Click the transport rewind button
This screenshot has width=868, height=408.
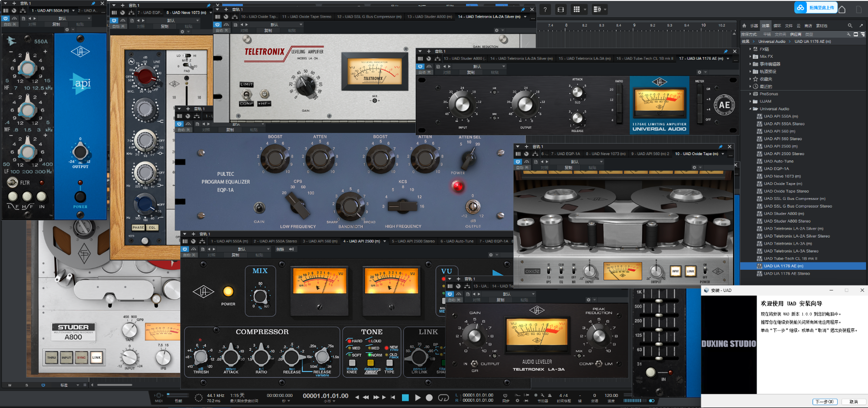coord(366,397)
